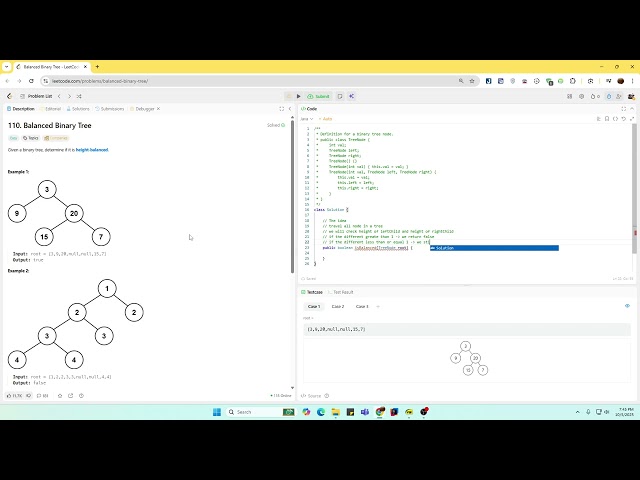The height and width of the screenshot is (480, 640).
Task: Go to next problem arrow
Action: coord(69,96)
